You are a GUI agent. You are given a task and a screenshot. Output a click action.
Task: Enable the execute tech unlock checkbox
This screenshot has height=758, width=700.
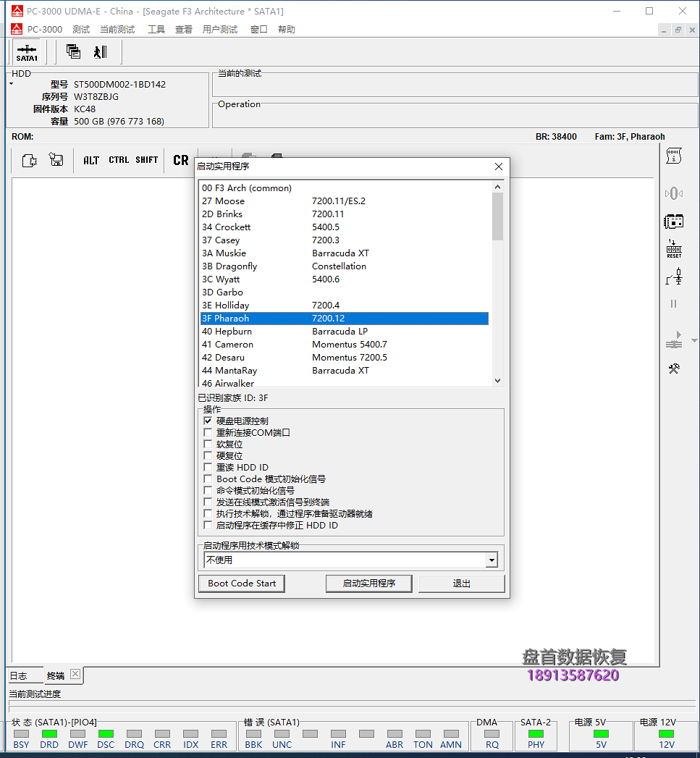coord(208,513)
